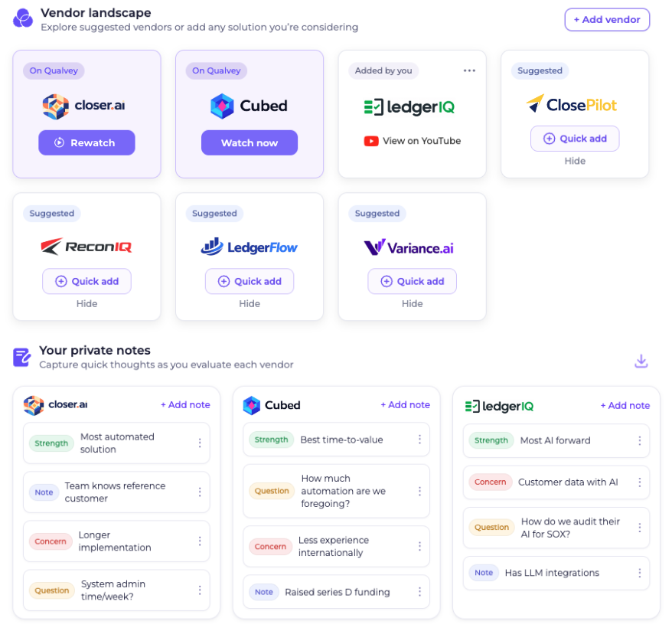The height and width of the screenshot is (631, 672).
Task: Click the Strength tag on Best time-to-value
Action: tap(271, 440)
